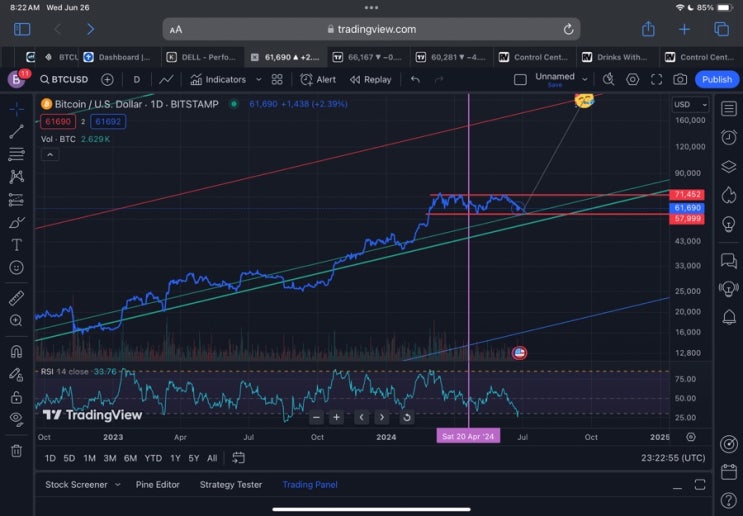Toggle the layout select square
The width and height of the screenshot is (743, 516).
tap(520, 80)
